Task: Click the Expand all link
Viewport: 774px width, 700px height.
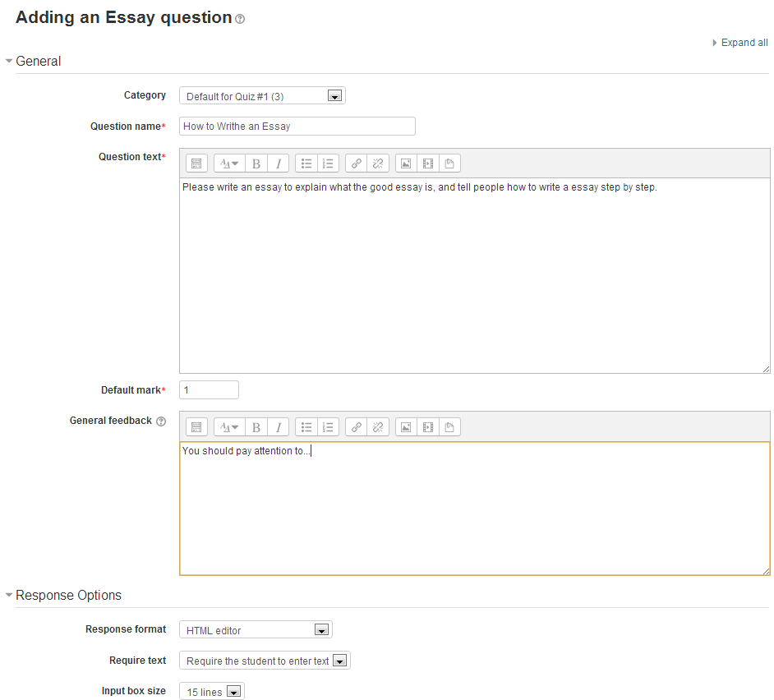Action: [x=744, y=43]
